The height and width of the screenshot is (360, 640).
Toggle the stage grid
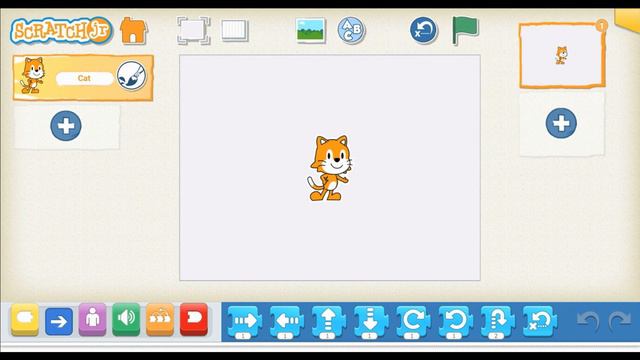point(235,31)
